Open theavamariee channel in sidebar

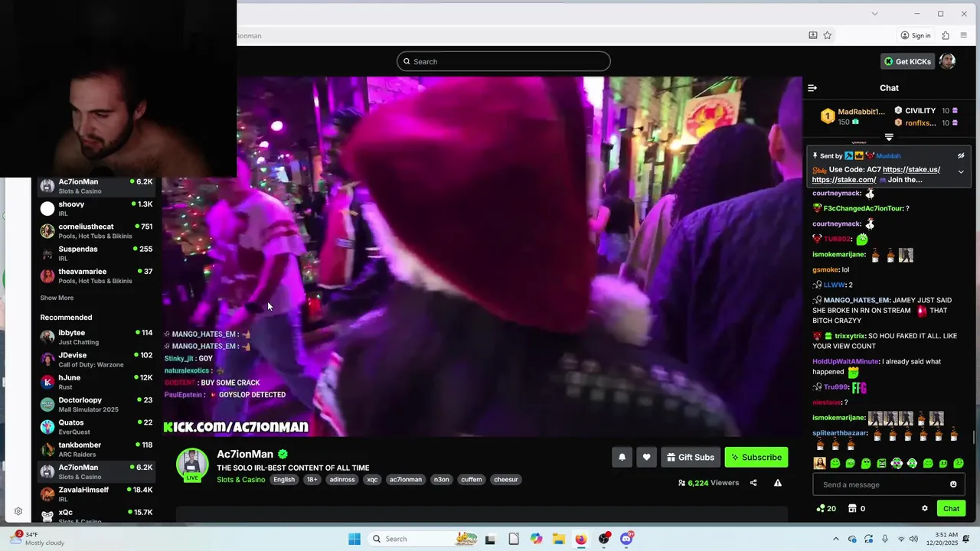click(96, 275)
